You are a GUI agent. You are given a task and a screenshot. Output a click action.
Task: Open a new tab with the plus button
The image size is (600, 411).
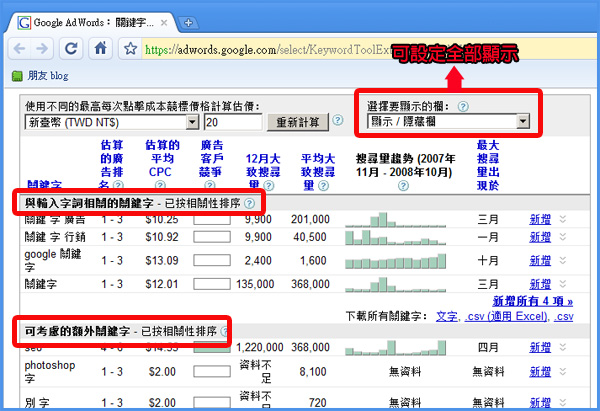coord(188,23)
